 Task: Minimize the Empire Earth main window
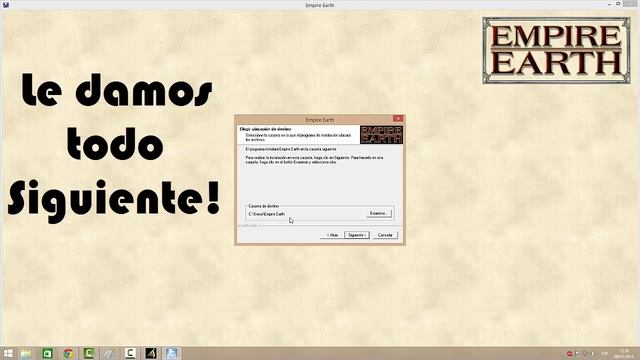[x=609, y=4]
